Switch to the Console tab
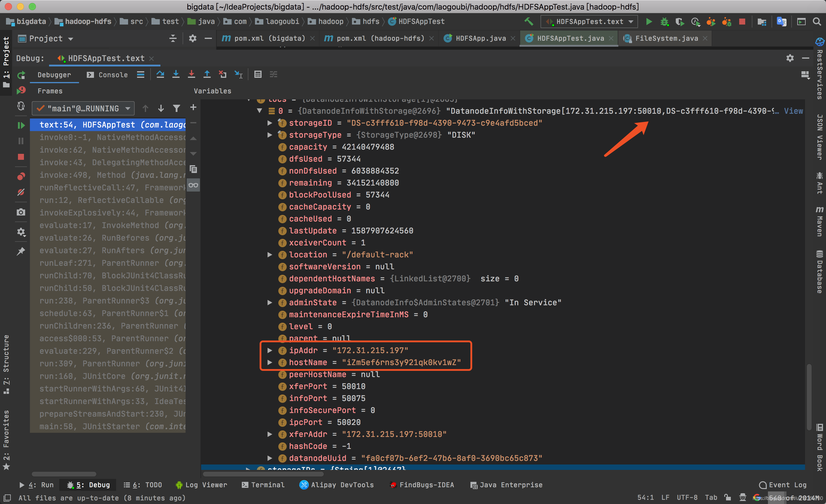Viewport: 826px width, 504px height. click(x=107, y=75)
